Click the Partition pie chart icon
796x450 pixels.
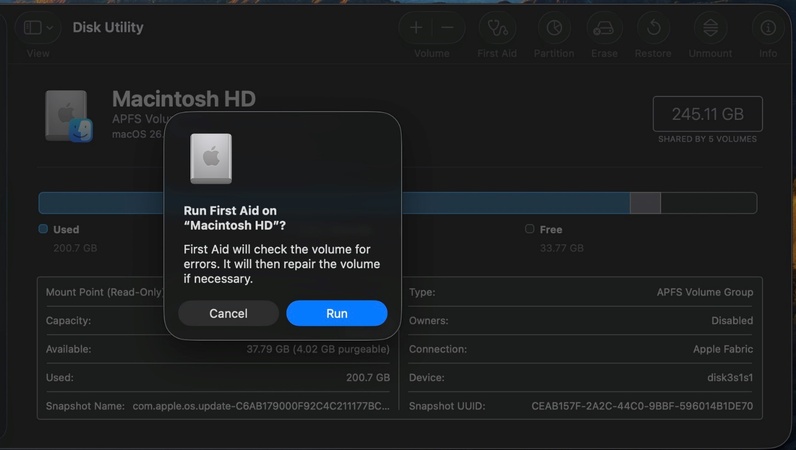(554, 27)
